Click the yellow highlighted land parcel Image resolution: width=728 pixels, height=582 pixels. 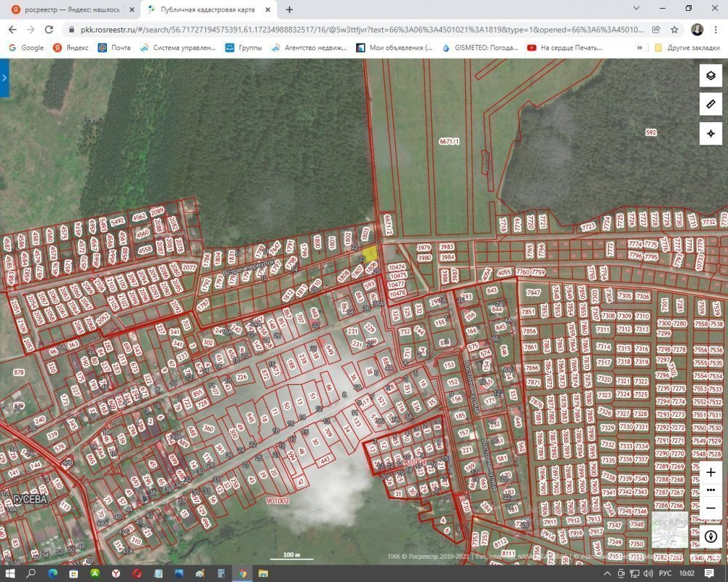pyautogui.click(x=371, y=253)
